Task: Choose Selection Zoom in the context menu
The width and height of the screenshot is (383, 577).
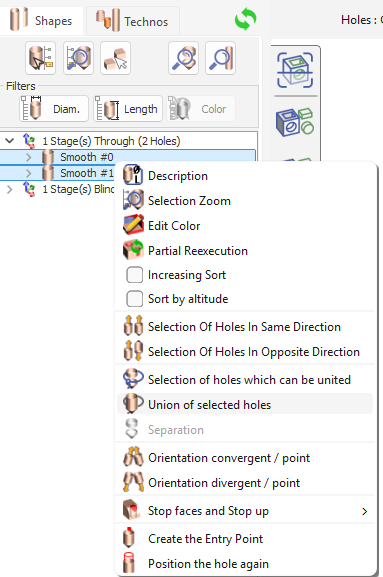Action: point(246,201)
